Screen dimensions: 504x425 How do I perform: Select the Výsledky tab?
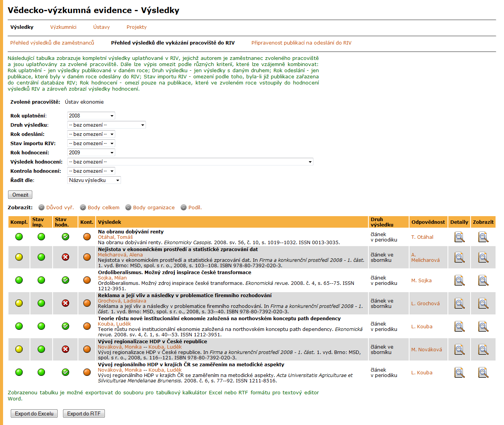coord(22,27)
